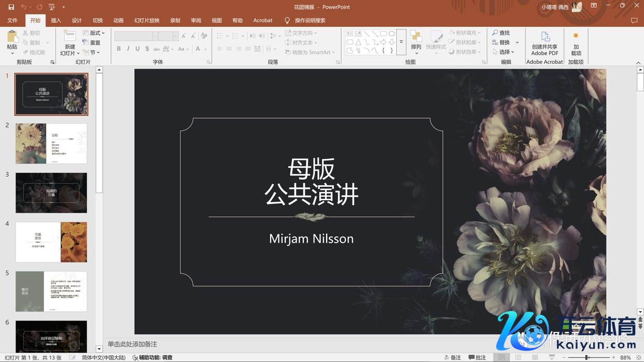The height and width of the screenshot is (362, 644).
Task: Expand the Section (节) dropdown
Action: point(91,52)
